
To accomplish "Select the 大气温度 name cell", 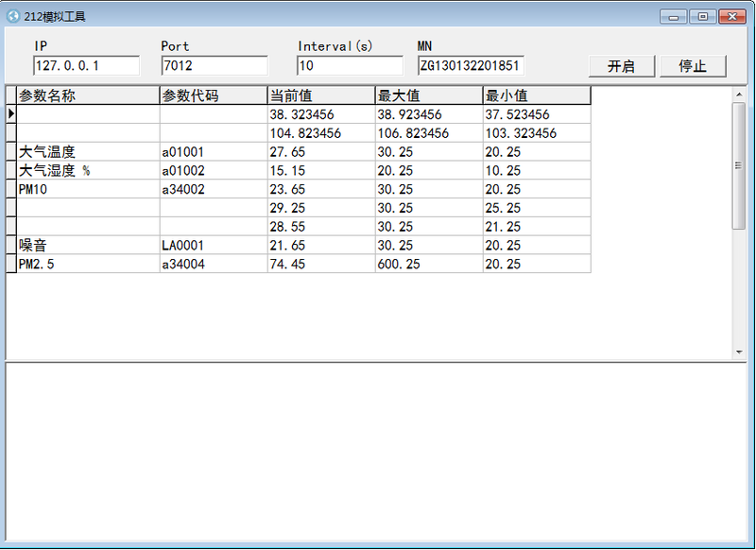I will 88,152.
